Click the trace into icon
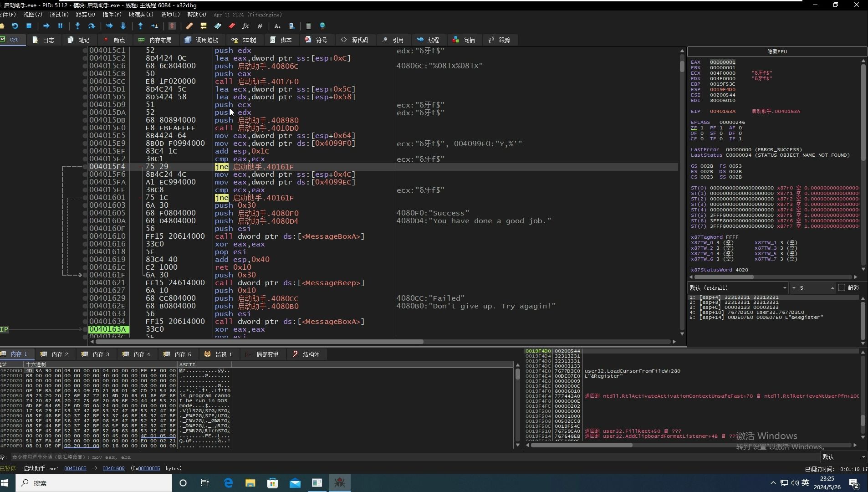Viewport: 868px width, 492px height. [109, 26]
